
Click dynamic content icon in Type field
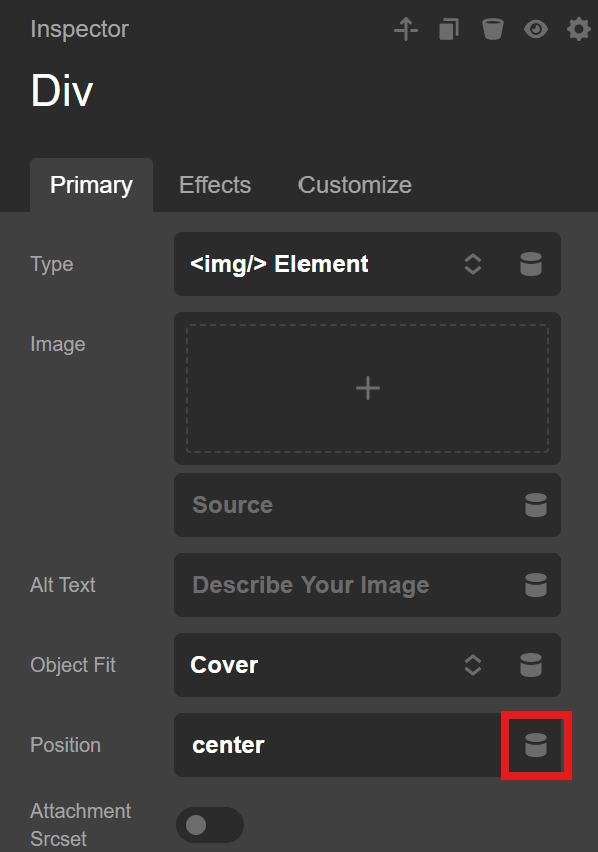point(531,264)
